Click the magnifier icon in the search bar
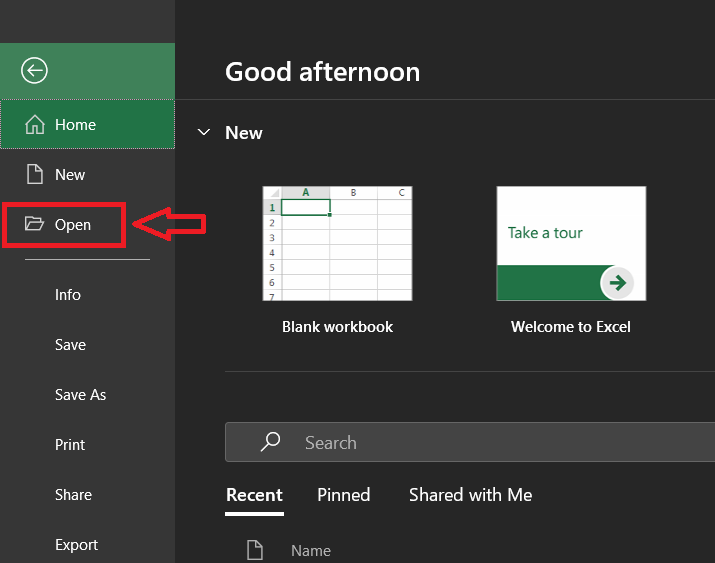The height and width of the screenshot is (563, 715). point(270,442)
